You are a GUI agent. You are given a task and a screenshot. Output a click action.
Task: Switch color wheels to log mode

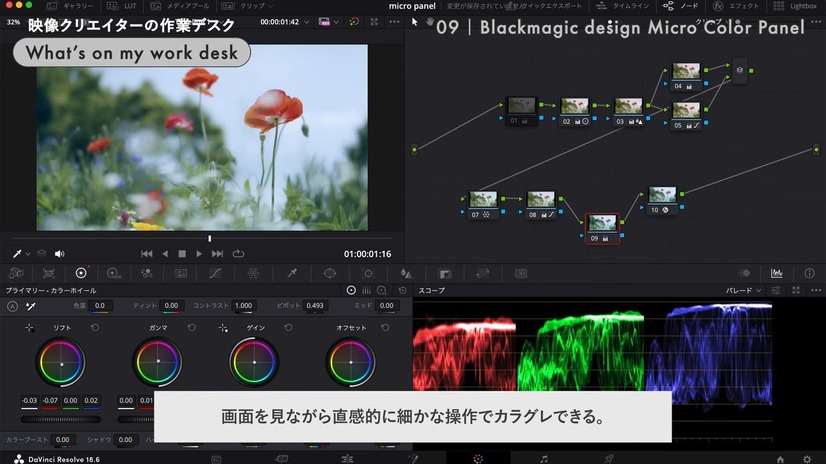tap(382, 290)
